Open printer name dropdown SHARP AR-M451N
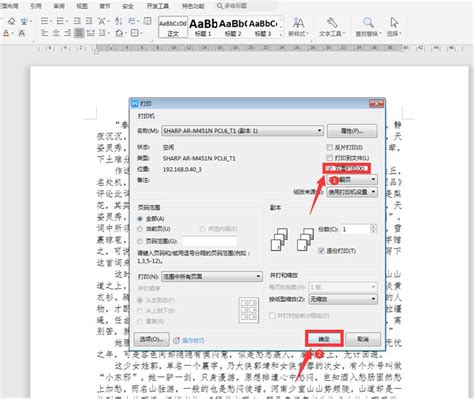 pos(242,131)
